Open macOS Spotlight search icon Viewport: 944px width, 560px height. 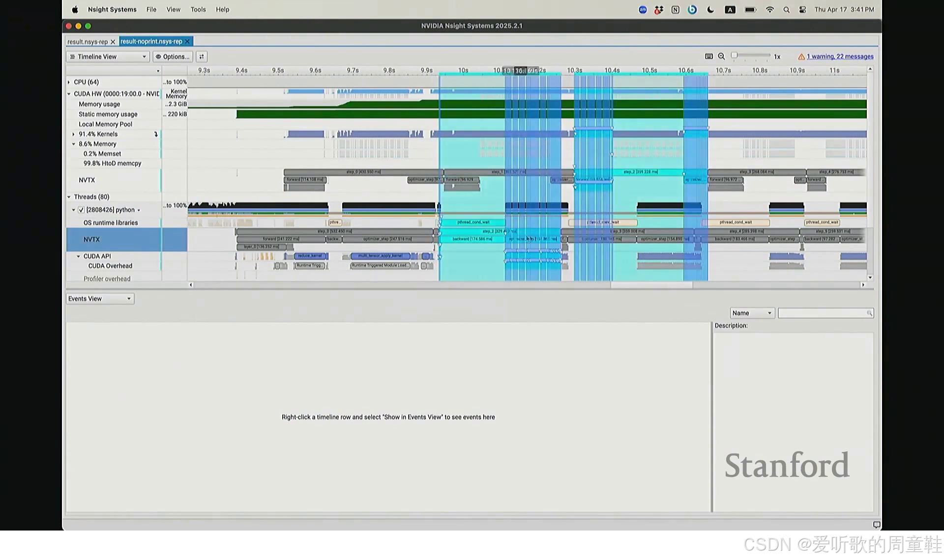tap(786, 10)
